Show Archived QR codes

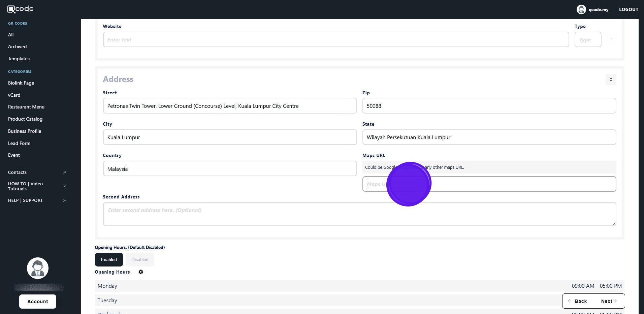click(x=17, y=46)
